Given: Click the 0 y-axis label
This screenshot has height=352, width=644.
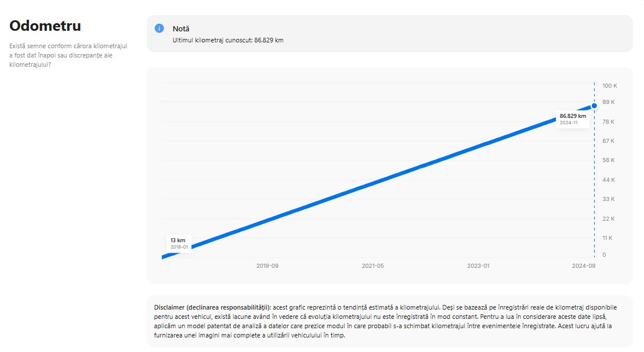Looking at the screenshot, I should 604,254.
